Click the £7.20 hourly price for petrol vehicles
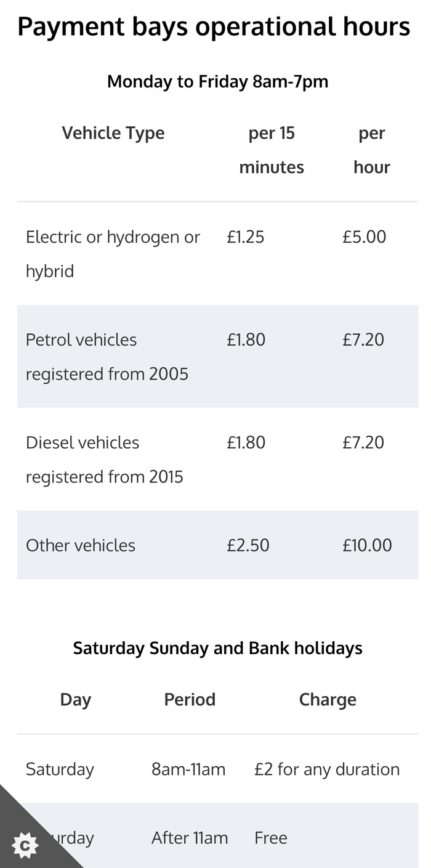The image size is (431, 868). pyautogui.click(x=363, y=339)
